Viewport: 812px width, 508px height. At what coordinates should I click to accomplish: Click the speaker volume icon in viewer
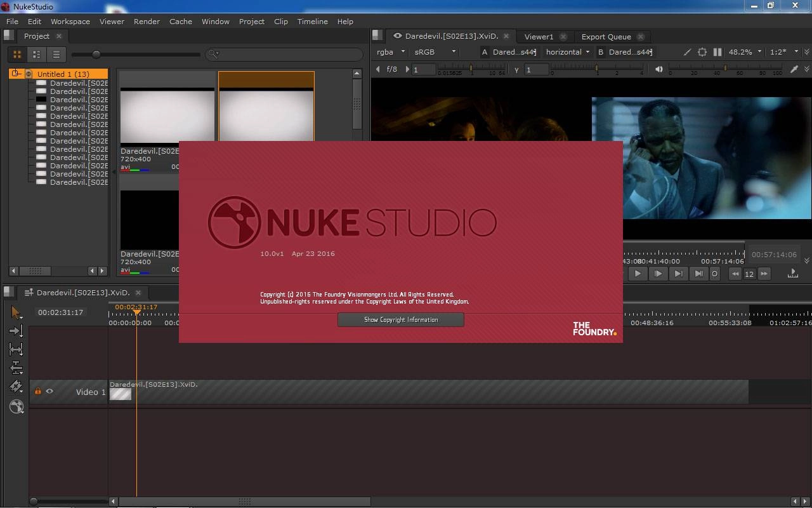[x=659, y=69]
